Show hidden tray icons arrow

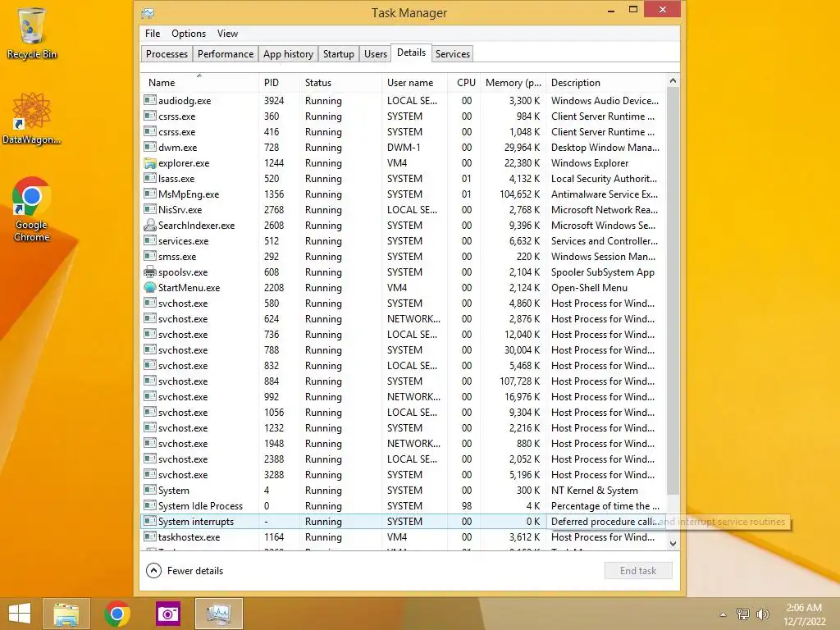(x=724, y=614)
